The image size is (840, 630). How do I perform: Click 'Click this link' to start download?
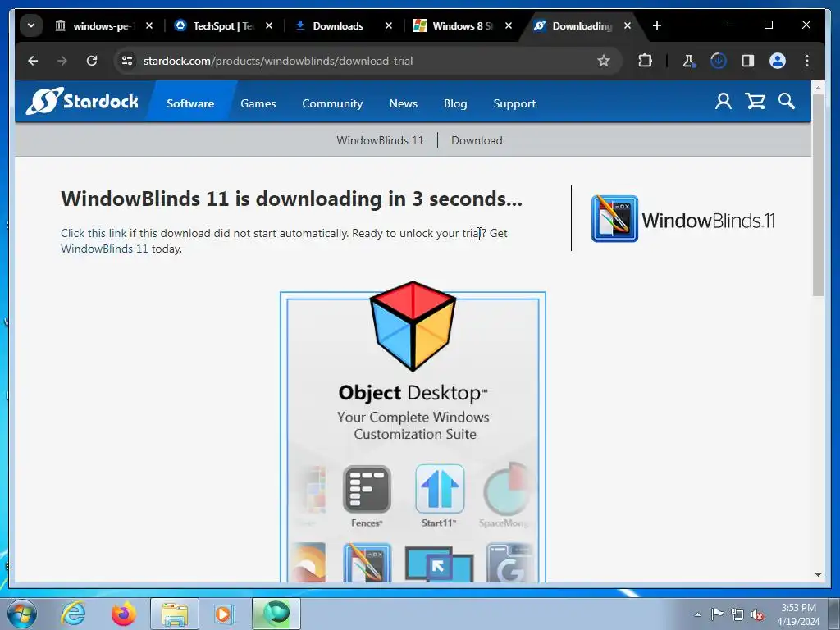tap(94, 233)
